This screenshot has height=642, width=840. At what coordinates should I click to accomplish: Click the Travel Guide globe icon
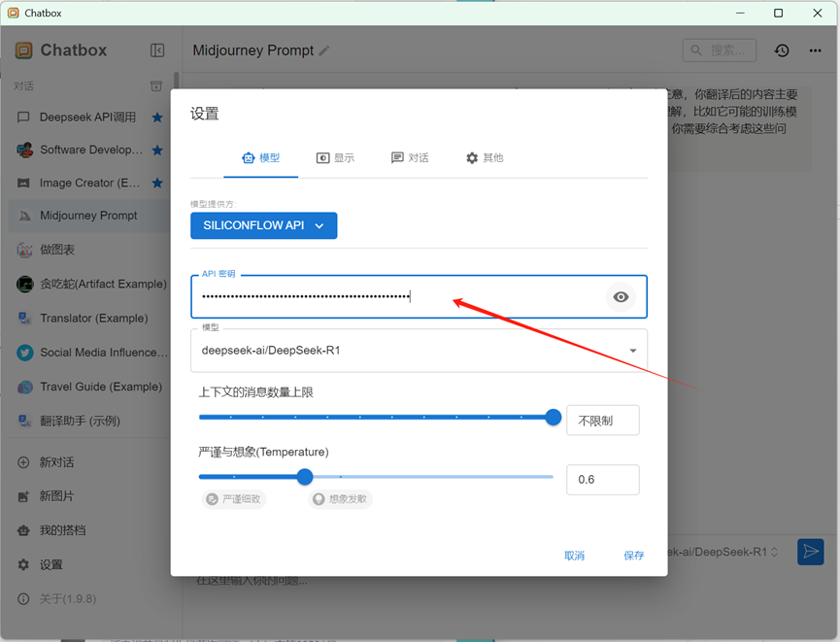tap(24, 387)
